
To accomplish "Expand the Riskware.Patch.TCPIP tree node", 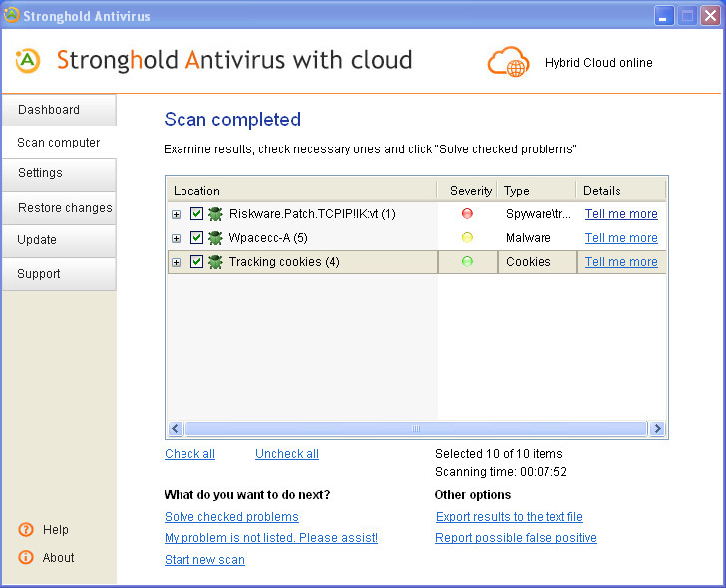I will point(176,214).
